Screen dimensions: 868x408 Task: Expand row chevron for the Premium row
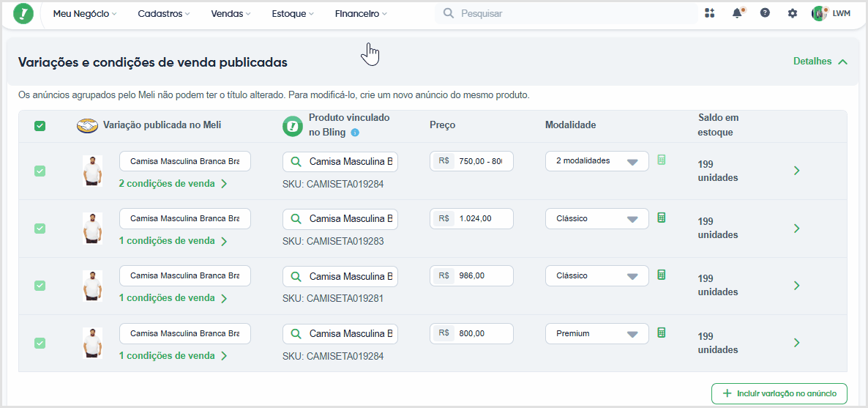coord(796,343)
